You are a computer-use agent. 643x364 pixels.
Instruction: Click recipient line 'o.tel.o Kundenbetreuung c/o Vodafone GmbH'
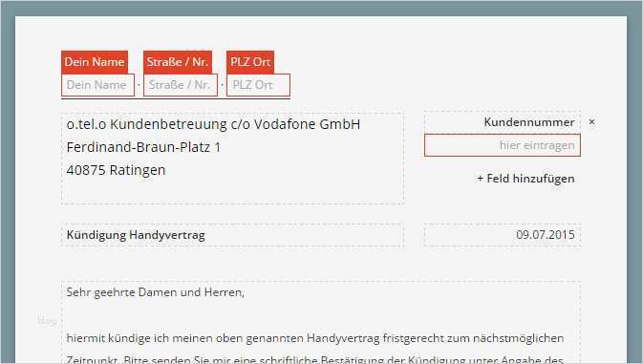pos(213,124)
